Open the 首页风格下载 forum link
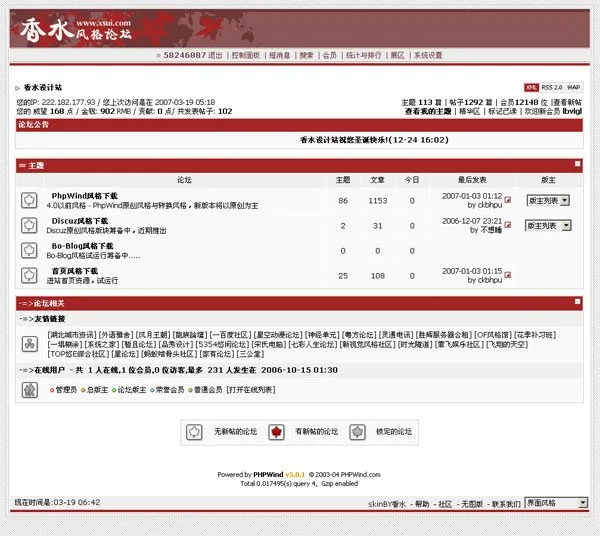This screenshot has height=536, width=600. point(75,271)
